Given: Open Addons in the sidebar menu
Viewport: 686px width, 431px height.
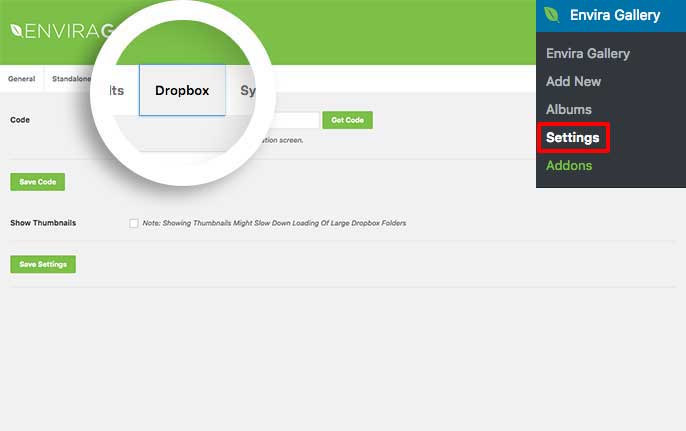Looking at the screenshot, I should (x=569, y=165).
